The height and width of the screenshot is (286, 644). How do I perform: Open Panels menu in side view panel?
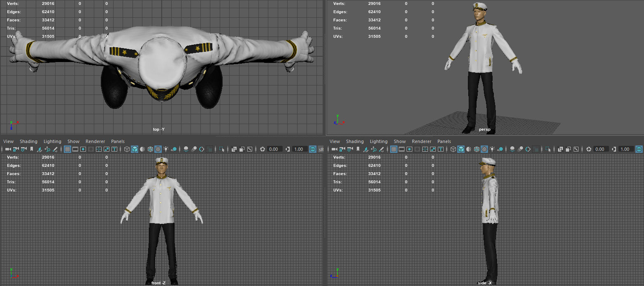click(x=444, y=141)
